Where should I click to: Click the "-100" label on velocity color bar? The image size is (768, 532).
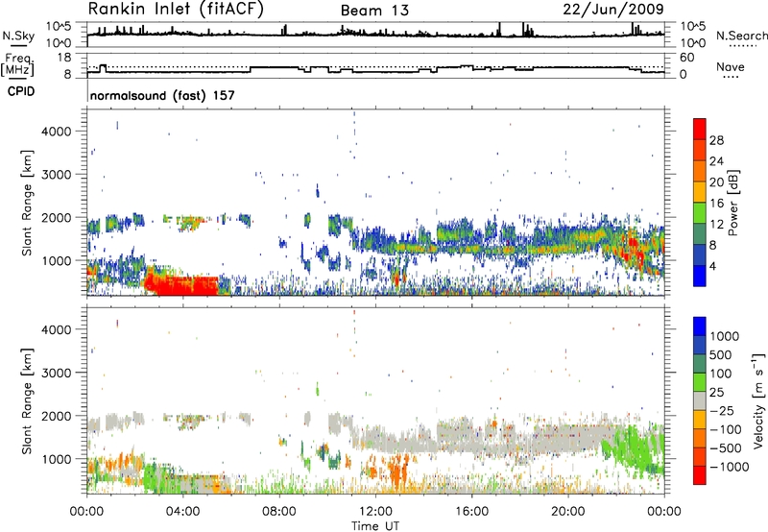coord(726,429)
